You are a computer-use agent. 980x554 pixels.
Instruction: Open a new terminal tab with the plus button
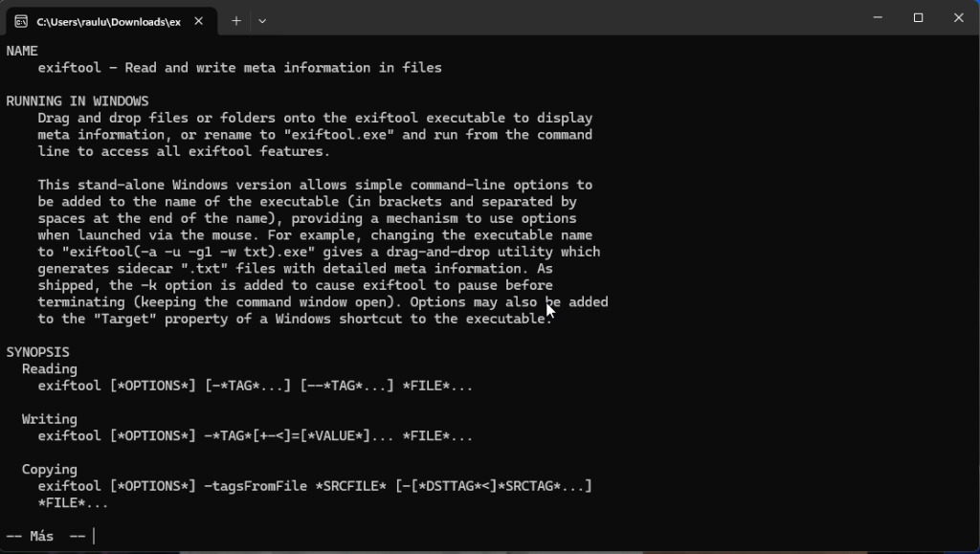235,20
